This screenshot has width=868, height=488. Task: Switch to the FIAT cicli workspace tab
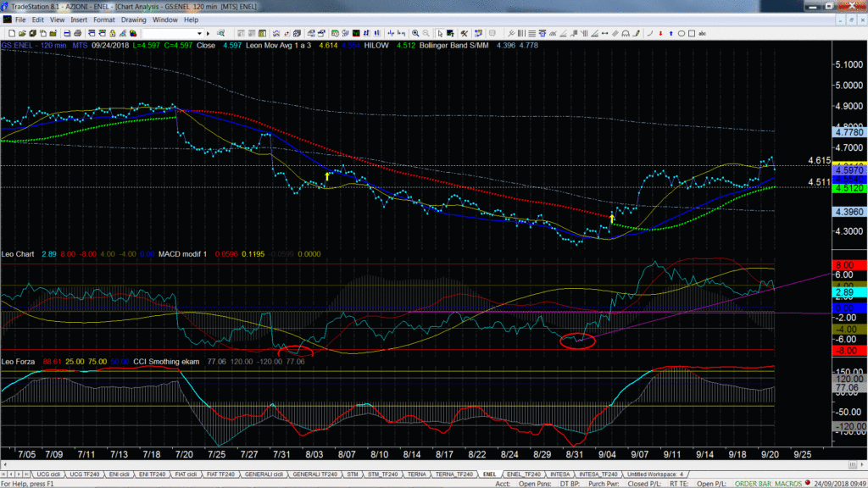pyautogui.click(x=186, y=474)
